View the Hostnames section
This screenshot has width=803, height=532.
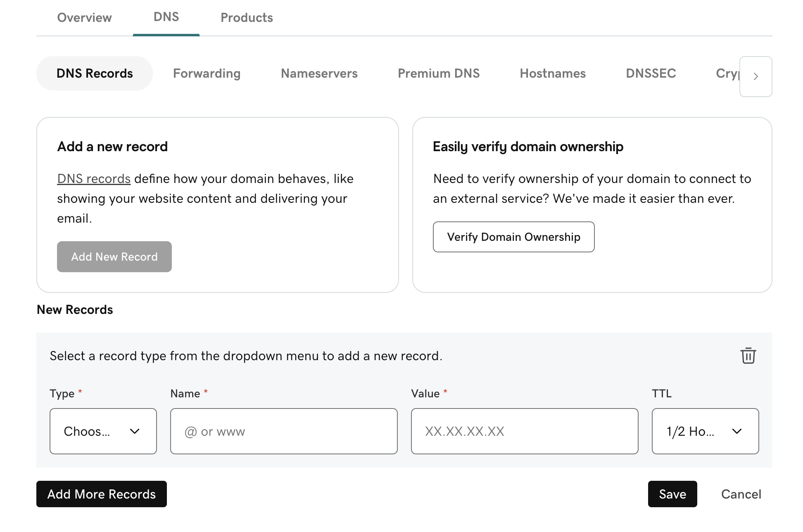coord(552,73)
